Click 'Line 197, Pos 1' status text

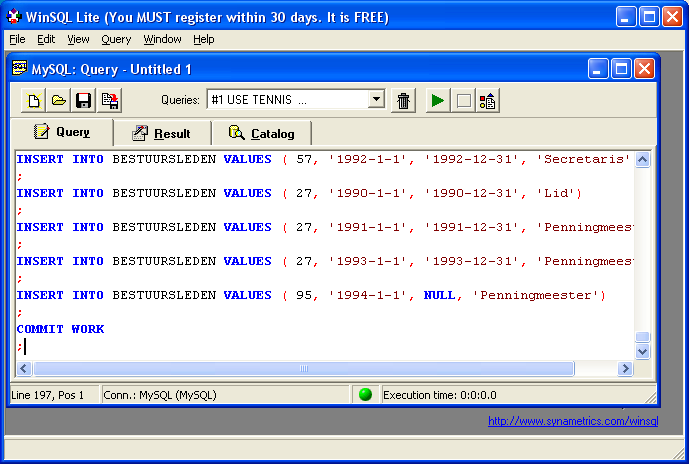tap(47, 395)
